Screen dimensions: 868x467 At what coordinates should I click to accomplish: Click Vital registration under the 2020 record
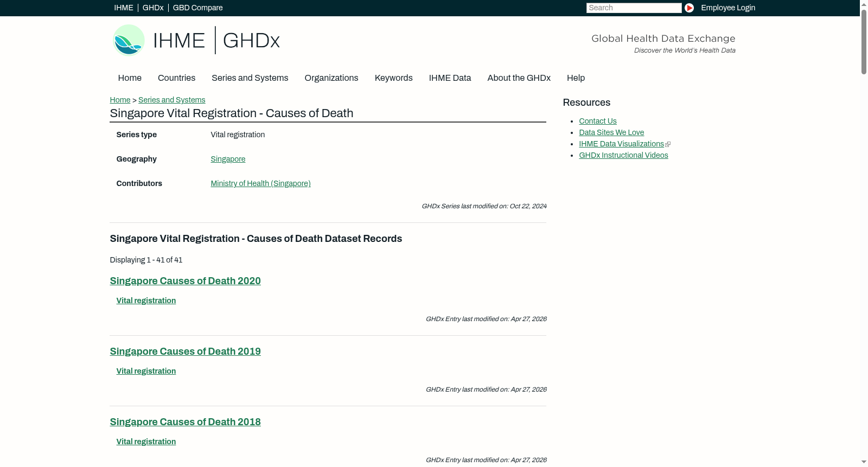146,300
